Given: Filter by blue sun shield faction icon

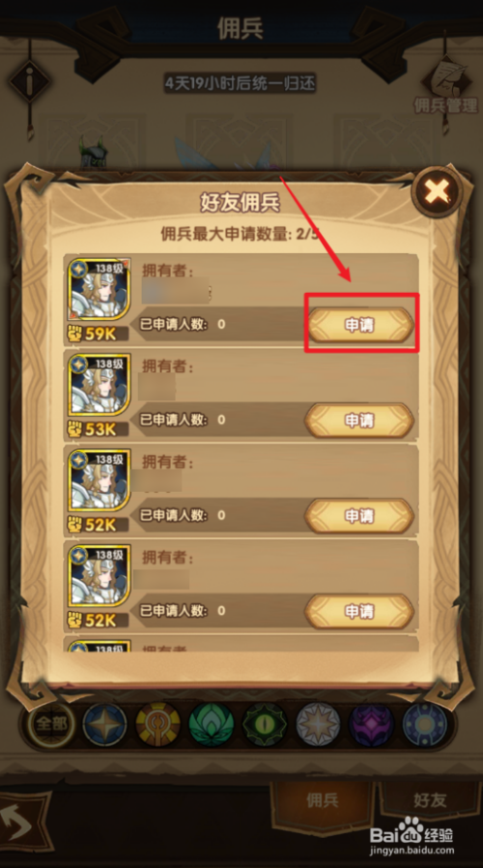Looking at the screenshot, I should (x=424, y=724).
